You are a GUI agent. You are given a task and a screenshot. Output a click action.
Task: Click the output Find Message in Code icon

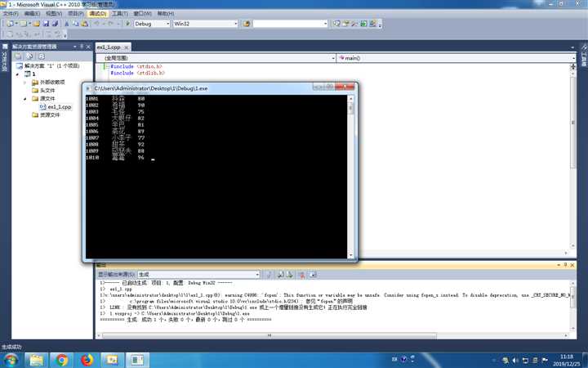[x=268, y=275]
